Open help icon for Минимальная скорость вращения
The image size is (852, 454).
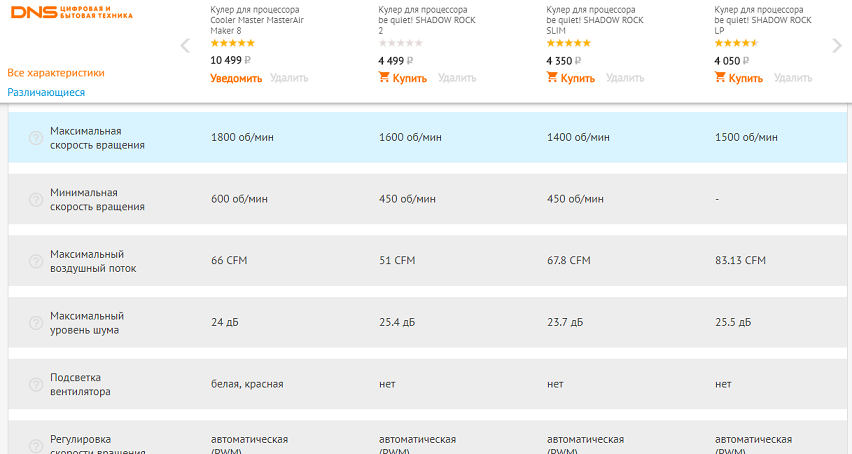pyautogui.click(x=36, y=199)
